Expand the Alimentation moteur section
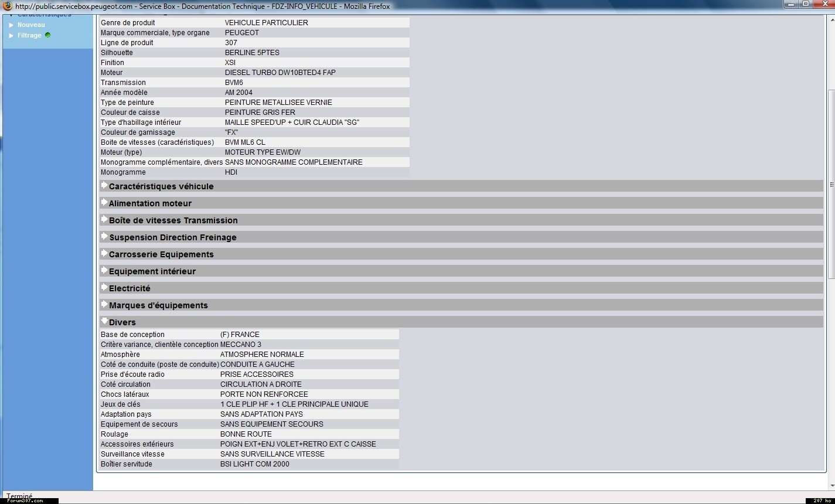This screenshot has height=504, width=835. click(x=461, y=203)
